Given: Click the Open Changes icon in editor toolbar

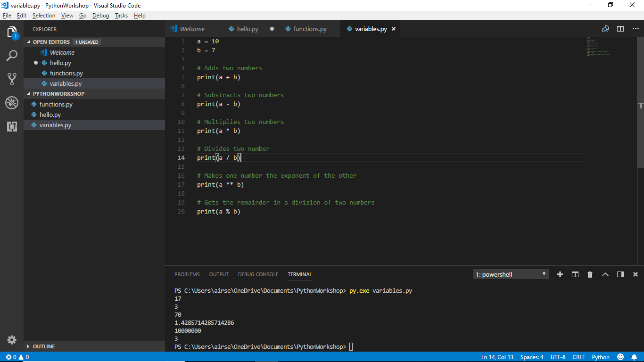Looking at the screenshot, I should click(x=605, y=29).
